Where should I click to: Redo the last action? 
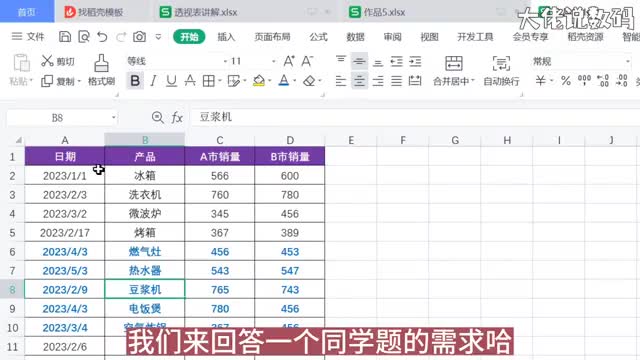(x=121, y=37)
